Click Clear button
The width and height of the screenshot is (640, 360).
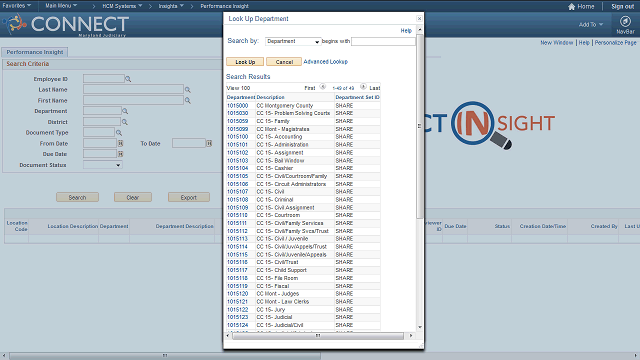pos(133,197)
